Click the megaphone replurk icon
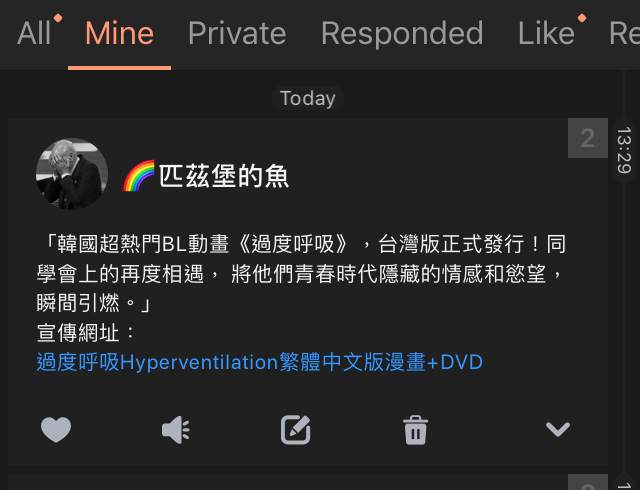 pyautogui.click(x=176, y=430)
